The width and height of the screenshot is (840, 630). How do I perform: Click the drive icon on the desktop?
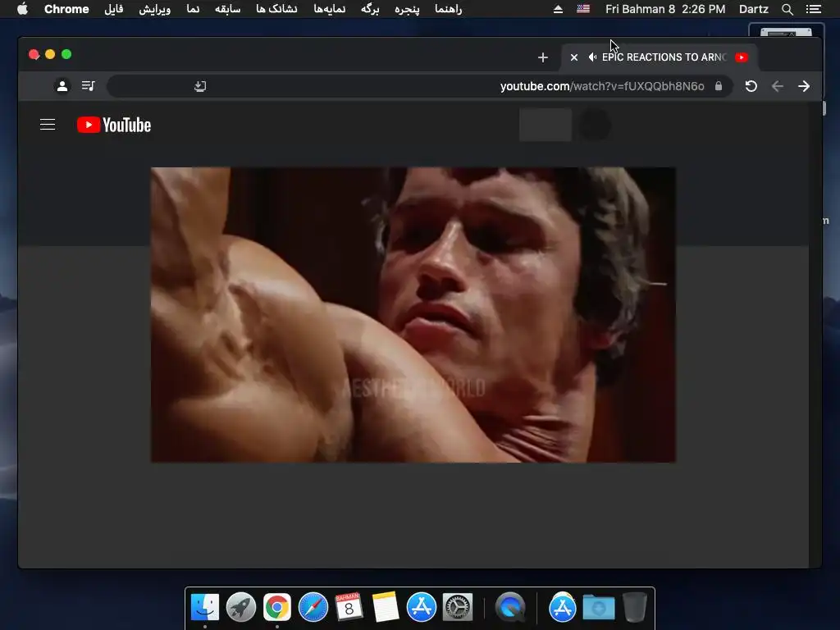tap(786, 31)
